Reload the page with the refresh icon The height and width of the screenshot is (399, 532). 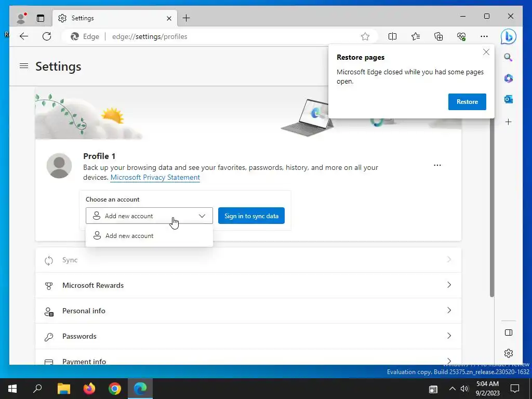tap(47, 36)
